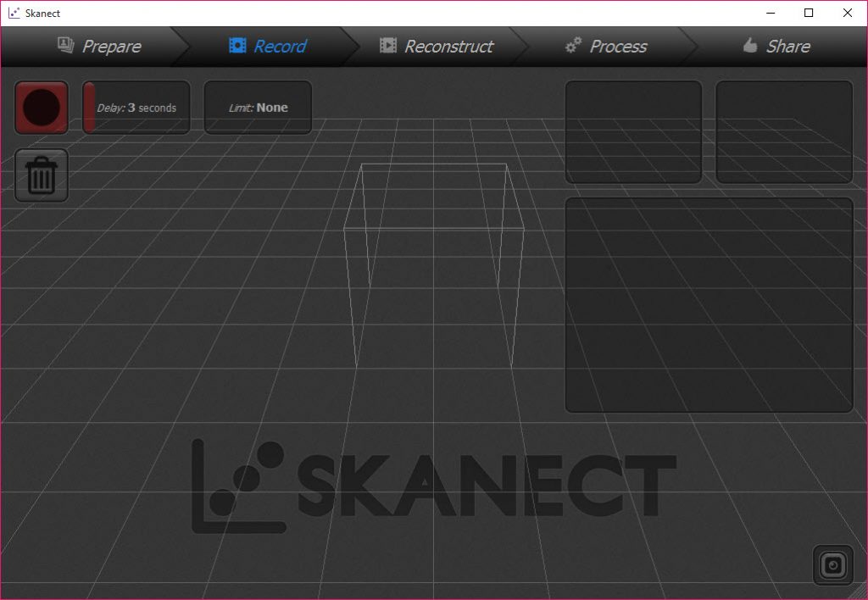Change the Limit None setting
Image resolution: width=868 pixels, height=600 pixels.
click(x=258, y=108)
